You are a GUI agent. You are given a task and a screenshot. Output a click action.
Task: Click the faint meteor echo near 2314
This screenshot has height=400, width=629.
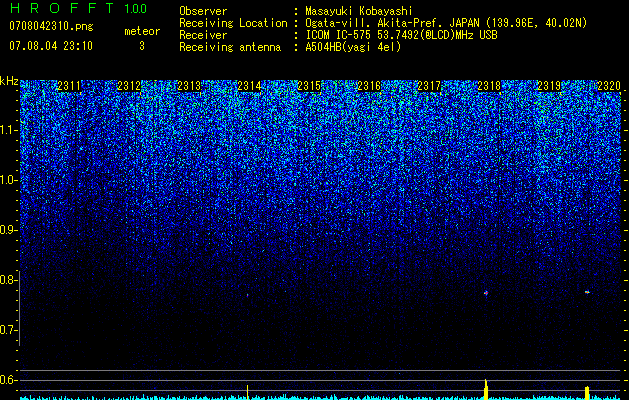(248, 295)
